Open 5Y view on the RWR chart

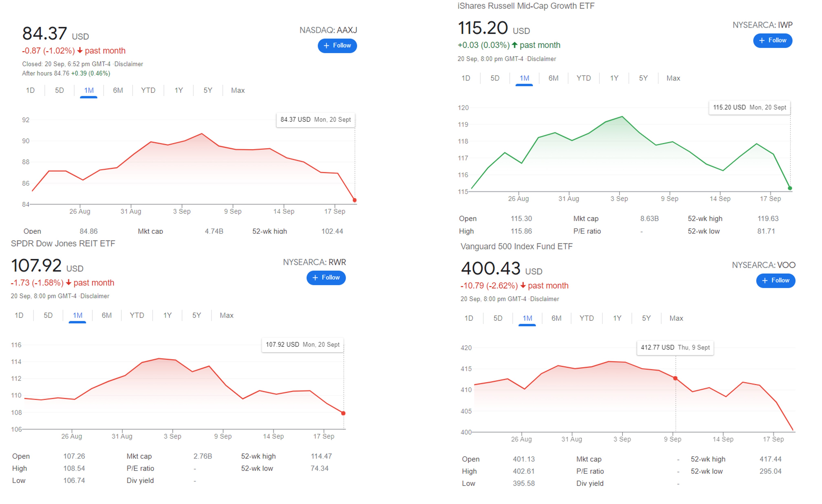(x=196, y=315)
